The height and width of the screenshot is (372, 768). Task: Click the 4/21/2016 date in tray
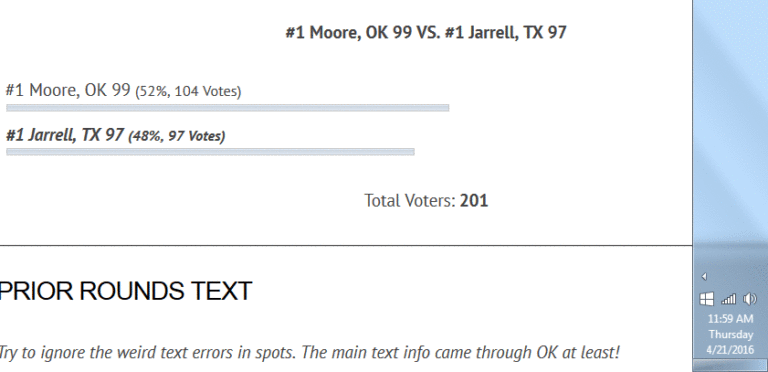click(730, 350)
